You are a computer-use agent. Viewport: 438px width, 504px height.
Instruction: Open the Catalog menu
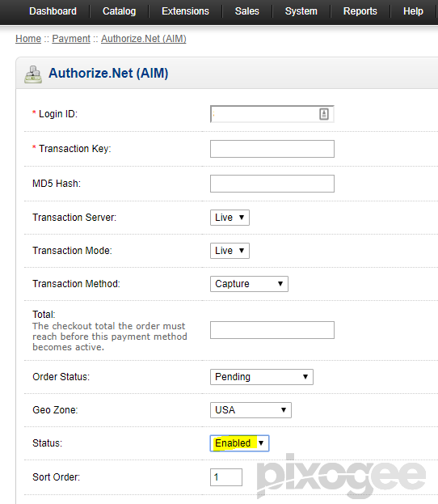click(x=119, y=11)
